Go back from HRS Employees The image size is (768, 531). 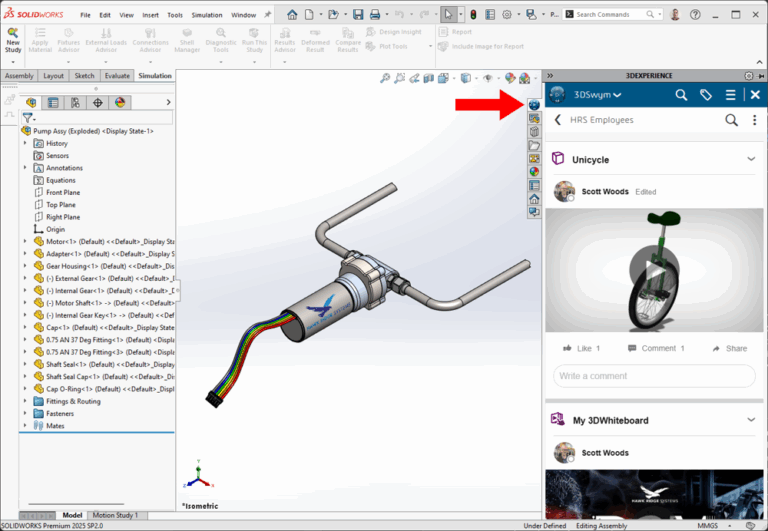coord(557,120)
